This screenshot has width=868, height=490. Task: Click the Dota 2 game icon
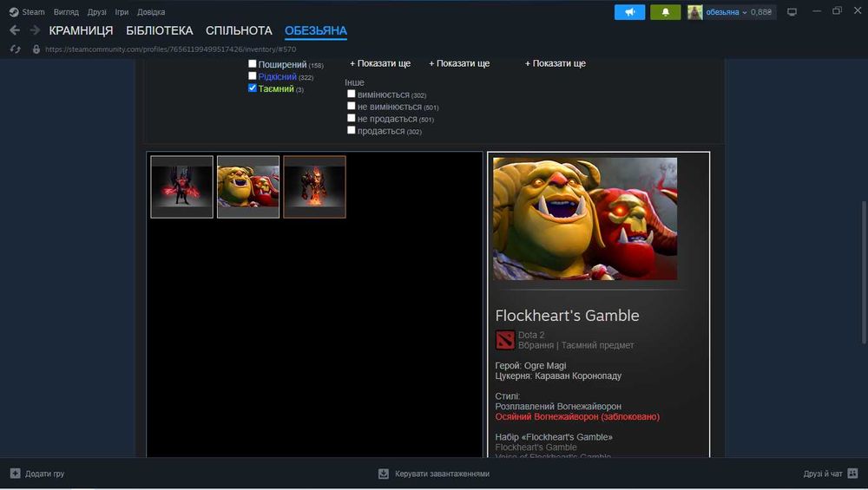505,340
